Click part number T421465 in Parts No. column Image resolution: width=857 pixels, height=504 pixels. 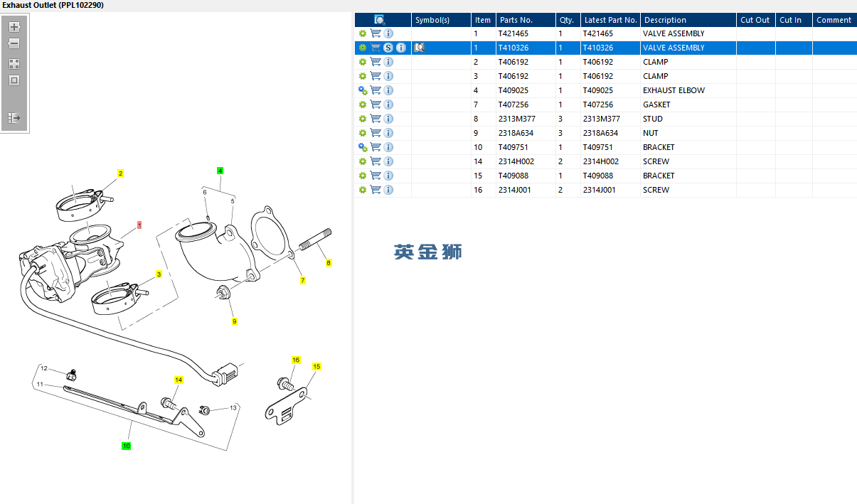pos(513,33)
